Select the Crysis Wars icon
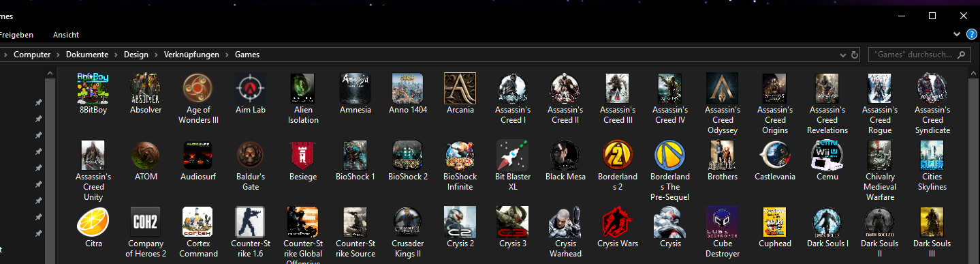This screenshot has width=980, height=264. pyautogui.click(x=618, y=222)
